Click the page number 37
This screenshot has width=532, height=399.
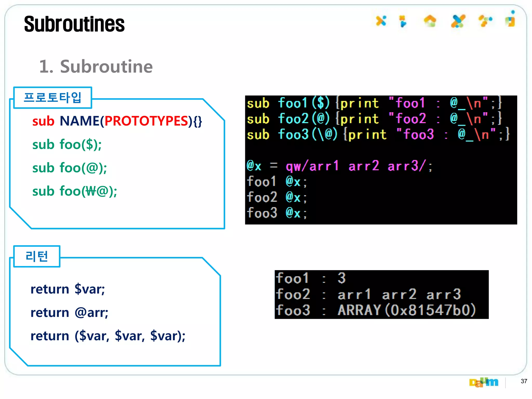point(524,381)
